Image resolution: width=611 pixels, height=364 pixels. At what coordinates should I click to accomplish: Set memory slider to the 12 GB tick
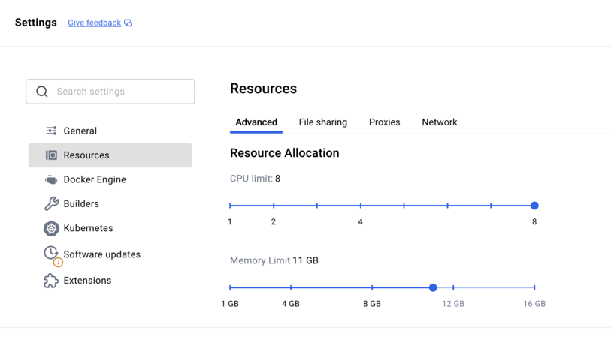point(453,287)
